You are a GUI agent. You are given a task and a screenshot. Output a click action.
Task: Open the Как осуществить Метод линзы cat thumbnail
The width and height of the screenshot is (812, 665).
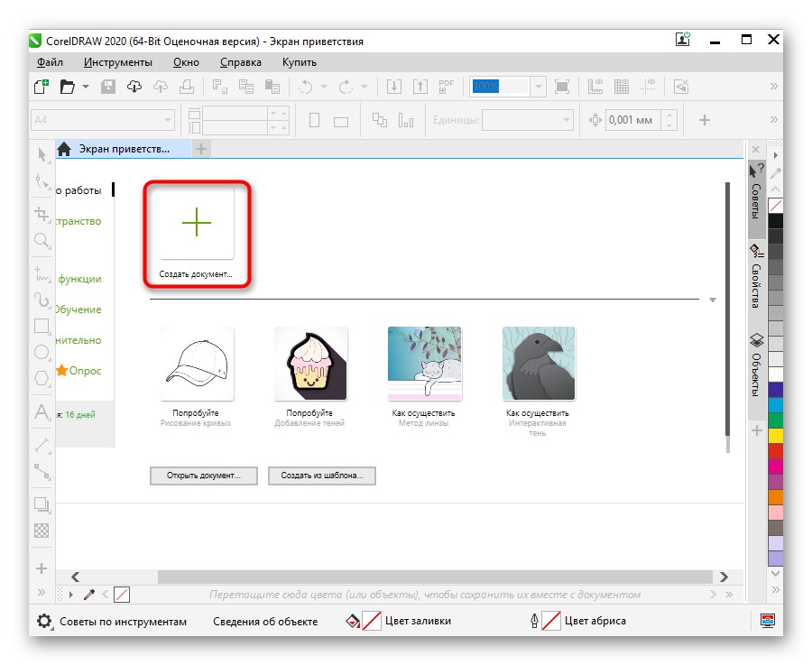424,362
